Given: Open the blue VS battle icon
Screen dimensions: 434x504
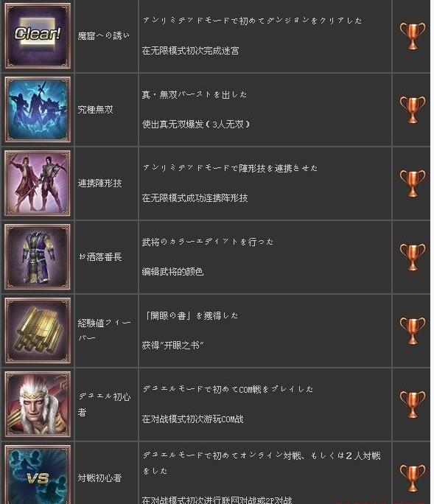Looking at the screenshot, I should coord(38,475).
